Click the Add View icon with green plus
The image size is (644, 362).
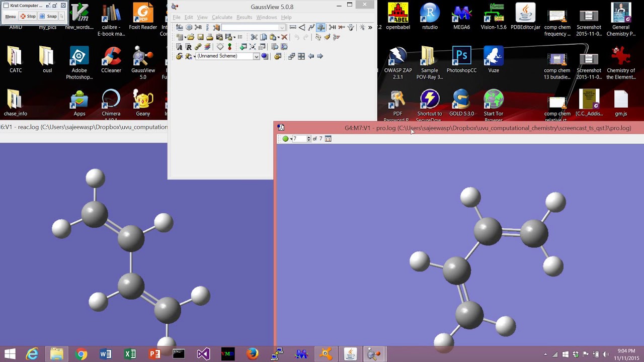(x=243, y=47)
